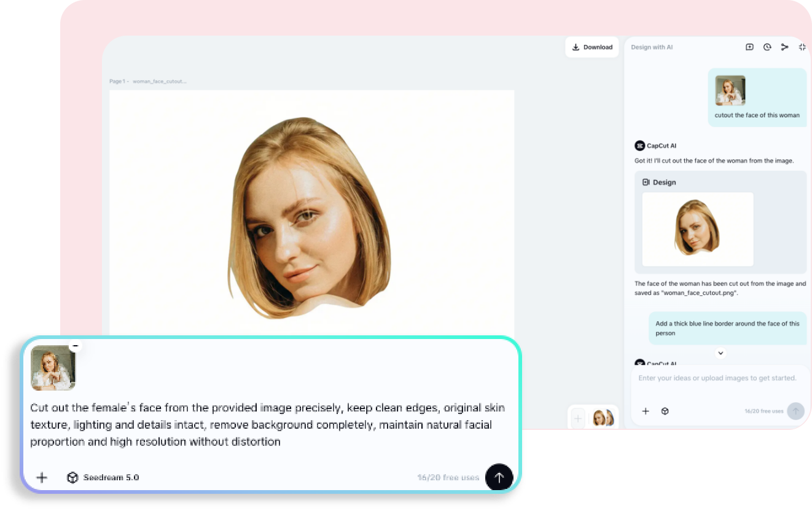Collapse the Design with AI panel

802,47
